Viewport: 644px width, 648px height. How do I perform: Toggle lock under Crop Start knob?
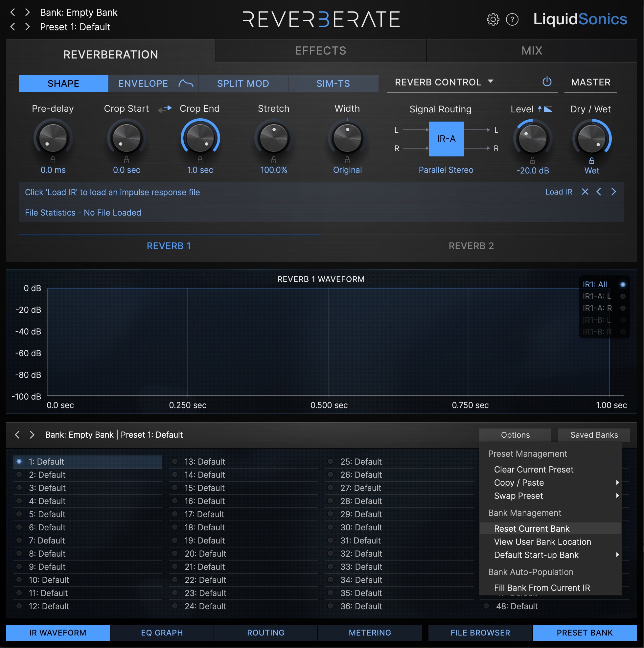click(x=126, y=160)
